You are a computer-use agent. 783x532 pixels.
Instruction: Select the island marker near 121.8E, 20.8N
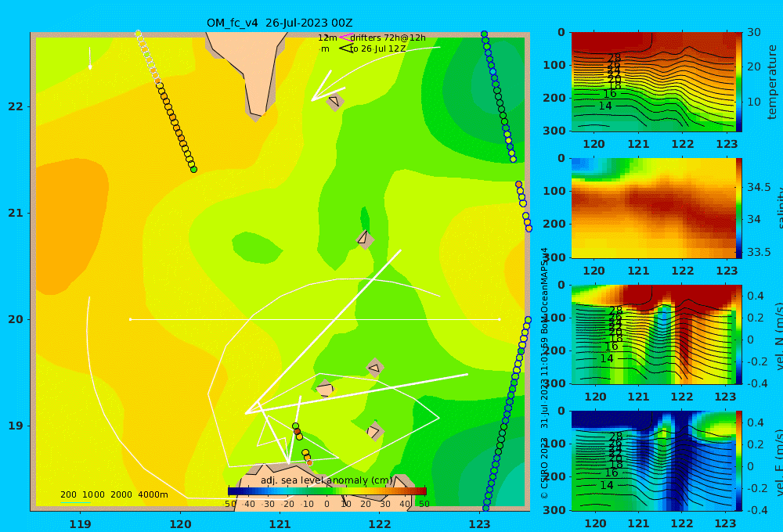click(365, 239)
